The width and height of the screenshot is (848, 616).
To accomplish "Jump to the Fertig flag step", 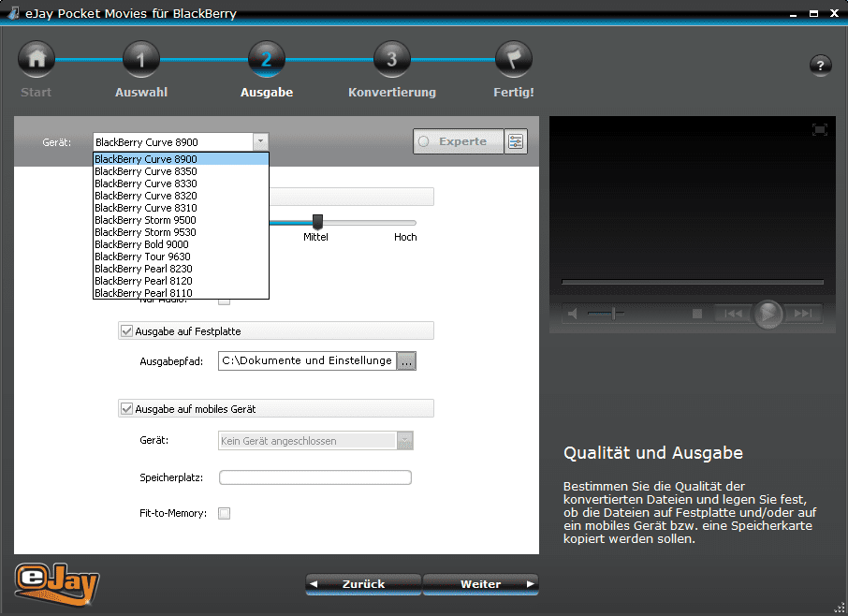I will [x=514, y=61].
